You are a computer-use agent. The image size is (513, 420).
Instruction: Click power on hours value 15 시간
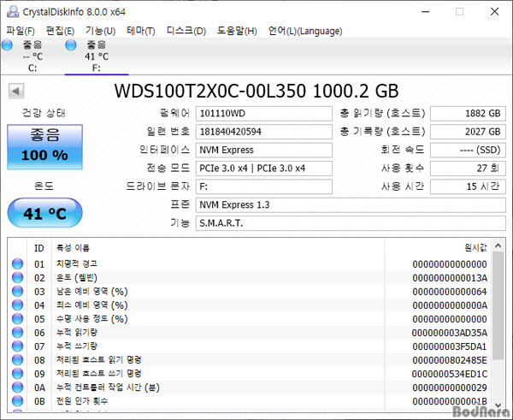click(468, 186)
